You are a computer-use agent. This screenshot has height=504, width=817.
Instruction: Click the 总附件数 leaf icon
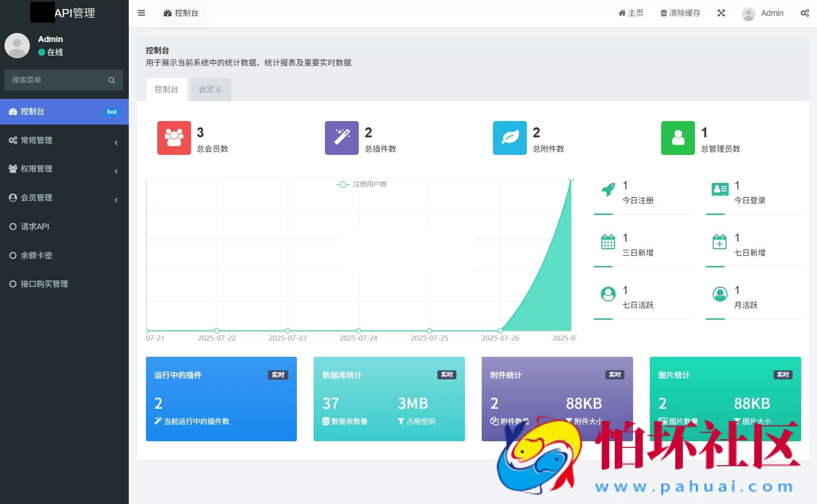[x=509, y=138]
